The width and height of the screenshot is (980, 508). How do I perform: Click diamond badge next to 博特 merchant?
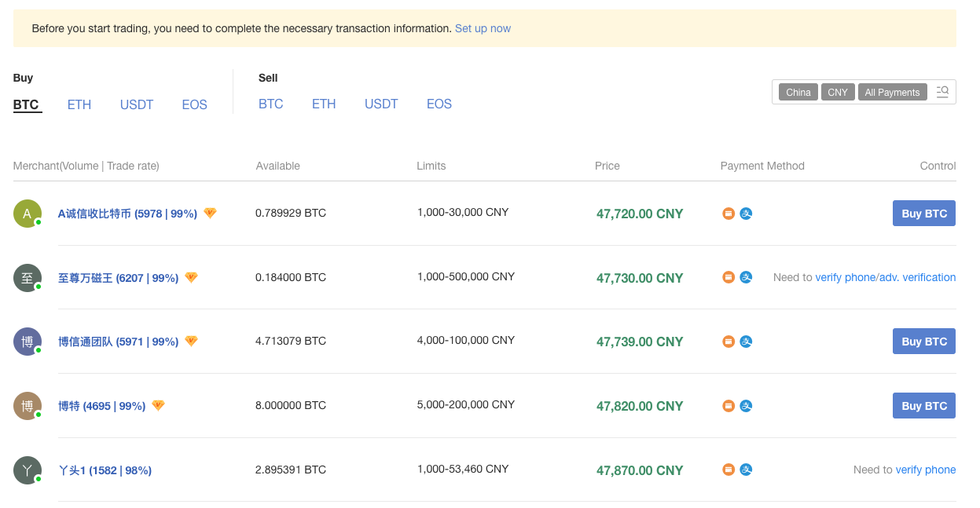tap(158, 405)
